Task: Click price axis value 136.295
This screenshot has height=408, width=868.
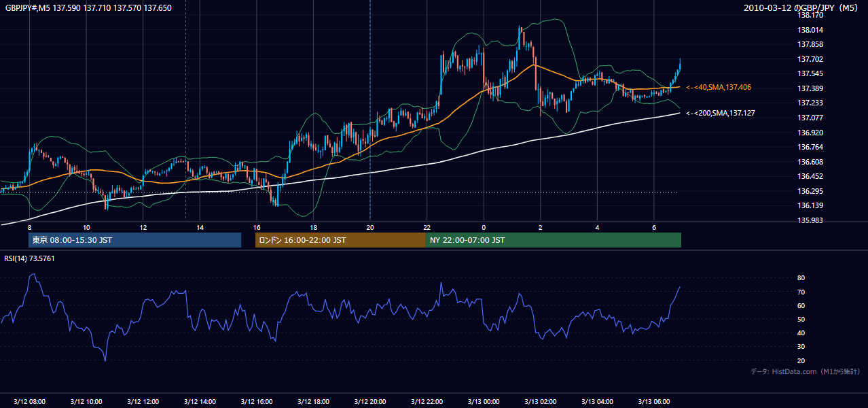Action: (810, 191)
